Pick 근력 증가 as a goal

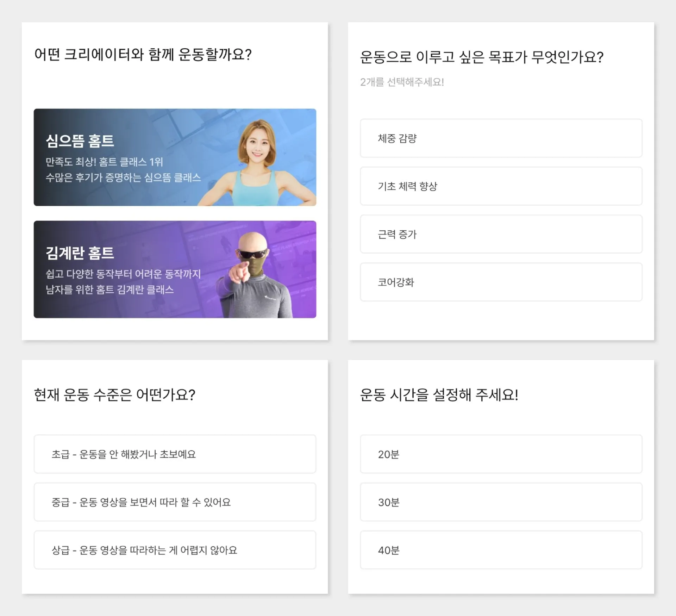point(501,234)
